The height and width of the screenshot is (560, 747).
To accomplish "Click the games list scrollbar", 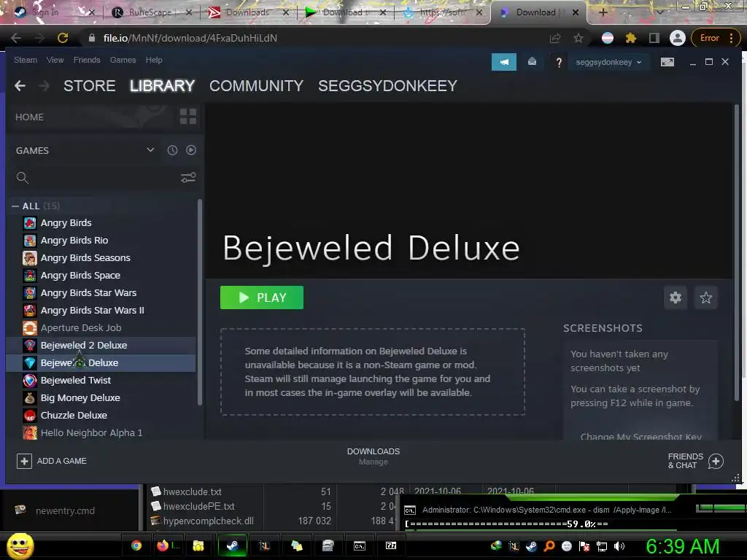I will pyautogui.click(x=200, y=303).
